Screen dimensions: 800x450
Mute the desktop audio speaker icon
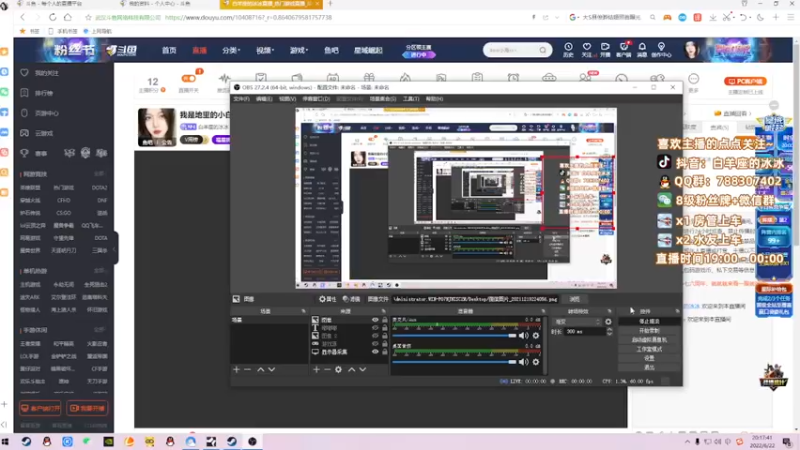coord(523,362)
